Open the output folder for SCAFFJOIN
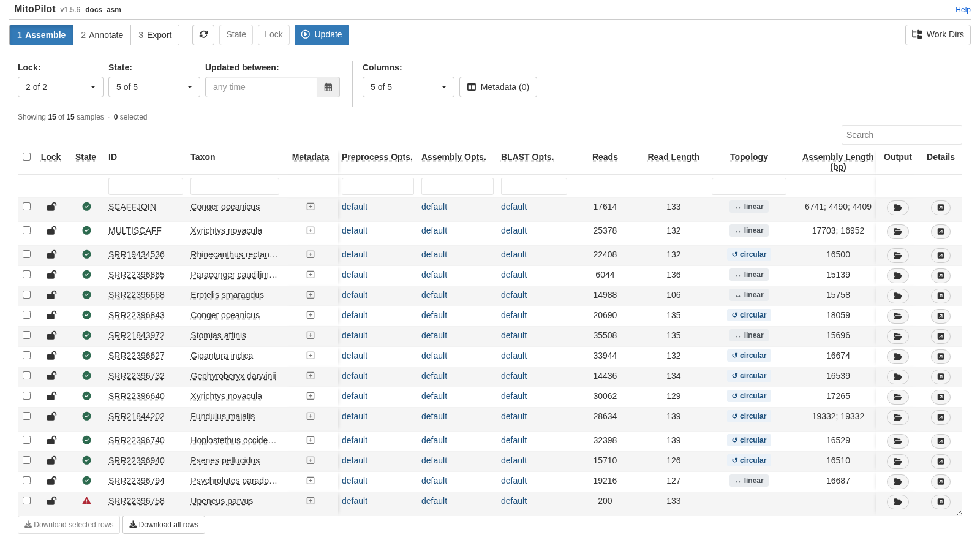Image resolution: width=980 pixels, height=548 pixels. [897, 208]
